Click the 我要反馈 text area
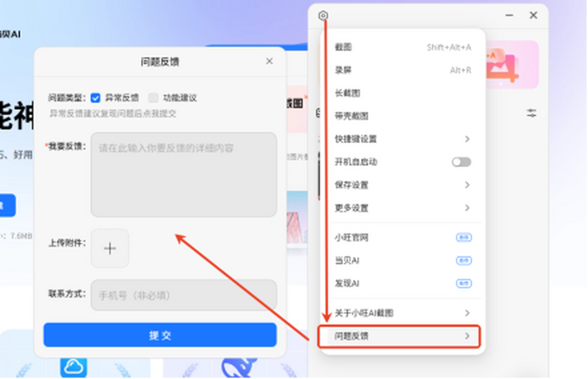 point(184,175)
